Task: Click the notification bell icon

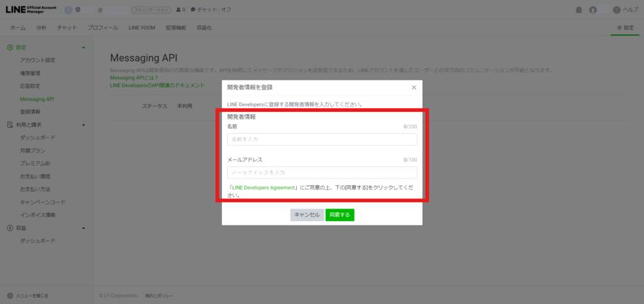Action: [x=579, y=10]
